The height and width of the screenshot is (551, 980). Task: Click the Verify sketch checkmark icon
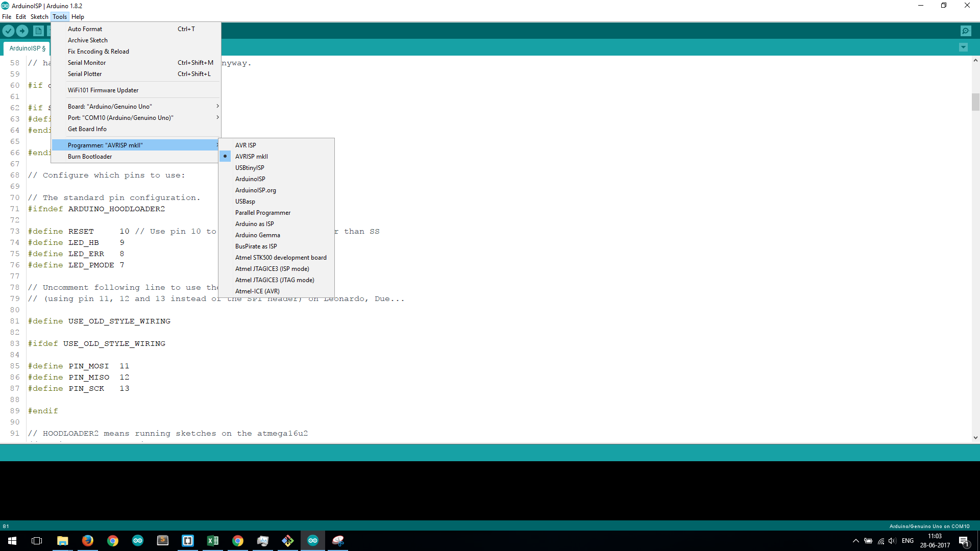pyautogui.click(x=8, y=31)
